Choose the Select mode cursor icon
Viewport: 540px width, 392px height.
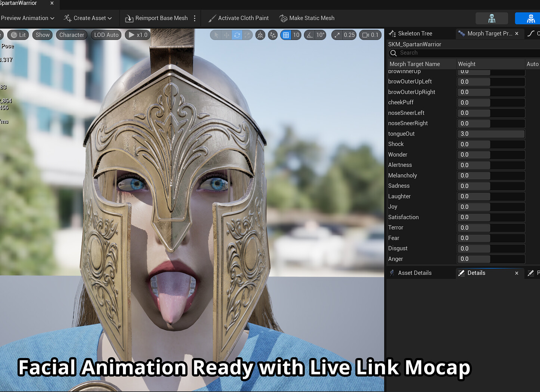(216, 35)
